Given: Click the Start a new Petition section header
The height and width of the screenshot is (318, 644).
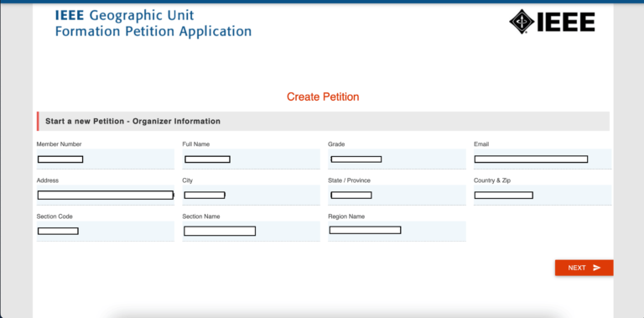Looking at the screenshot, I should click(323, 121).
